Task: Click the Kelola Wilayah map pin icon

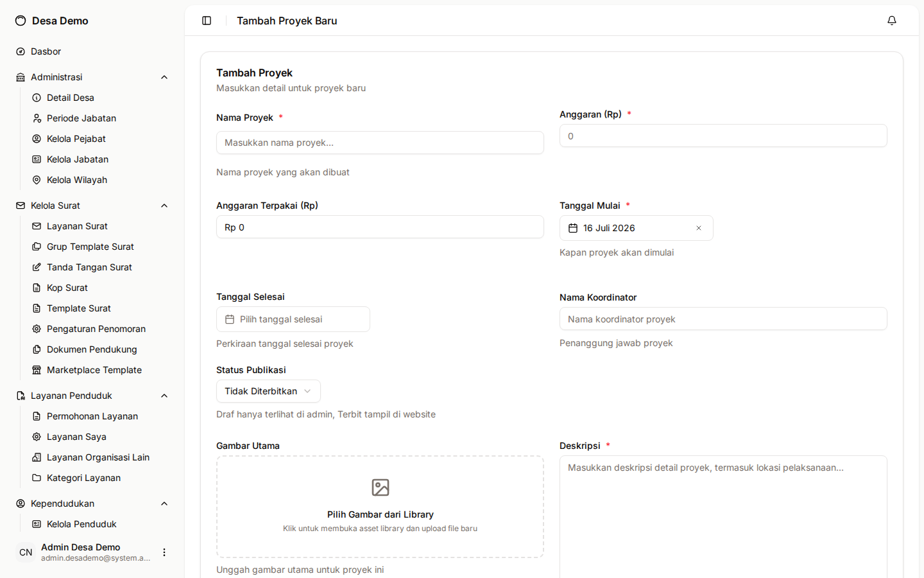Action: click(x=37, y=180)
